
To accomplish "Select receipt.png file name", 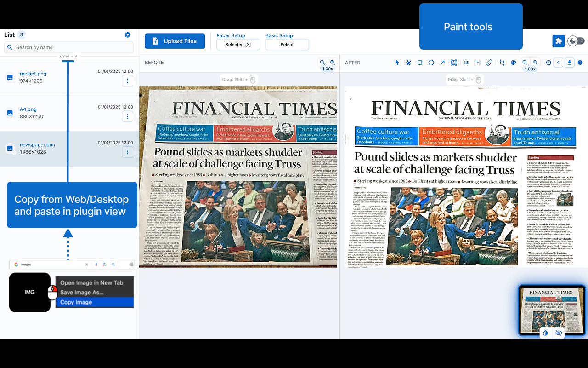I will point(33,74).
